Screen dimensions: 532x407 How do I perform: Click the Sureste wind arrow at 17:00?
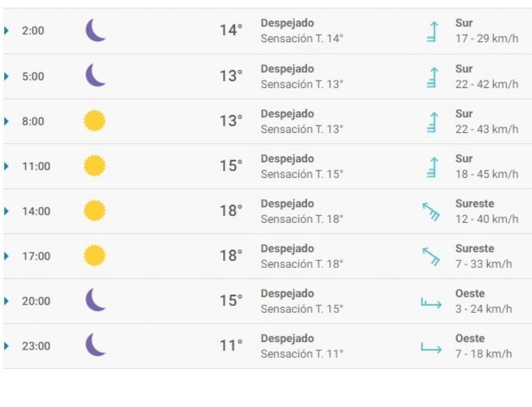[432, 256]
